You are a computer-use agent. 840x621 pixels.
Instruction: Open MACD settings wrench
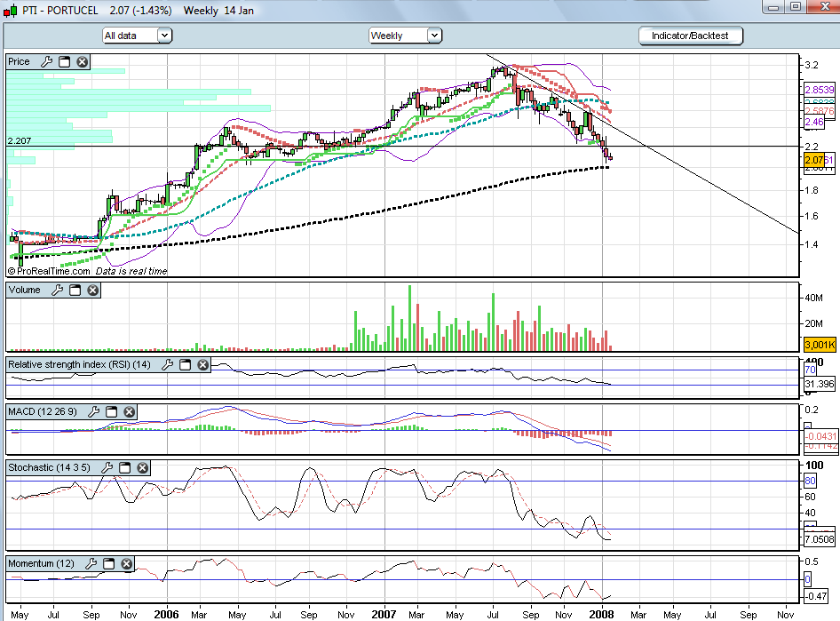tap(94, 411)
